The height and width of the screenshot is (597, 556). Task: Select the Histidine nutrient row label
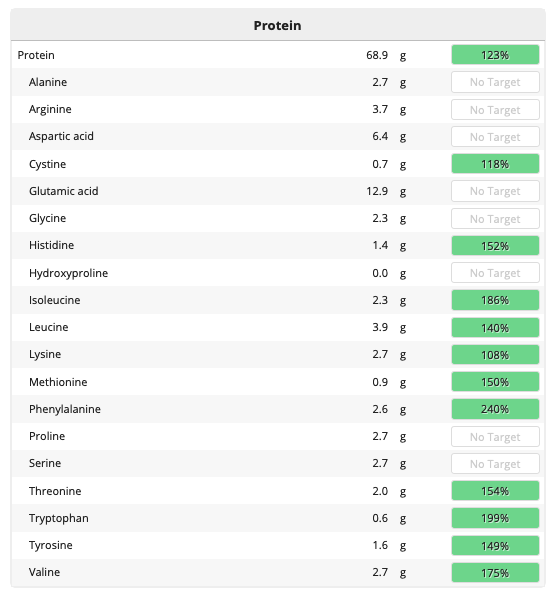coord(51,245)
